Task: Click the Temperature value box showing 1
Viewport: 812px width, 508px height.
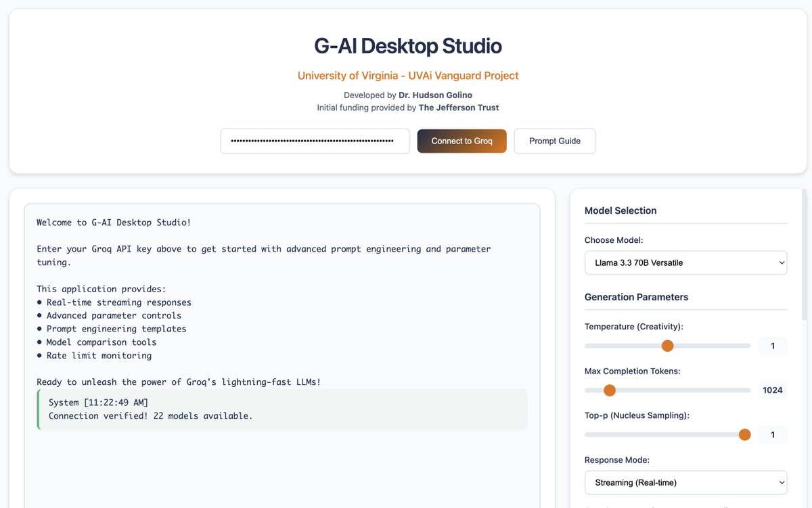Action: (x=772, y=346)
